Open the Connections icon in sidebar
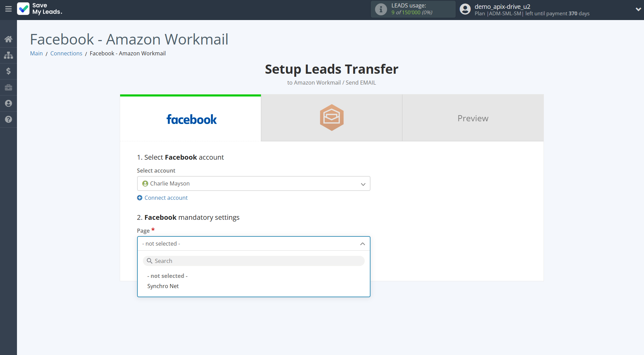The height and width of the screenshot is (355, 644). [x=8, y=55]
